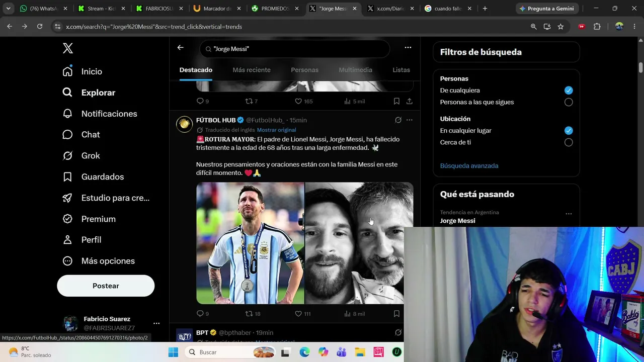Viewport: 644px width, 362px height.
Task: Reply to the post with 165 likes
Action: (x=202, y=102)
